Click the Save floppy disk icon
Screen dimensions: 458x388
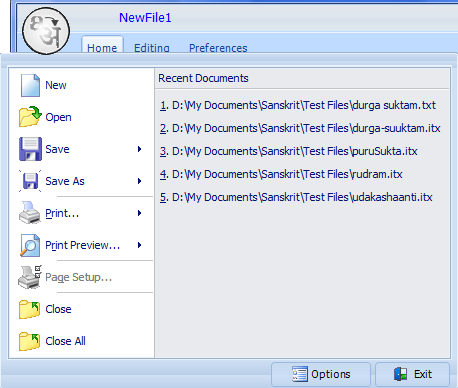coord(30,149)
